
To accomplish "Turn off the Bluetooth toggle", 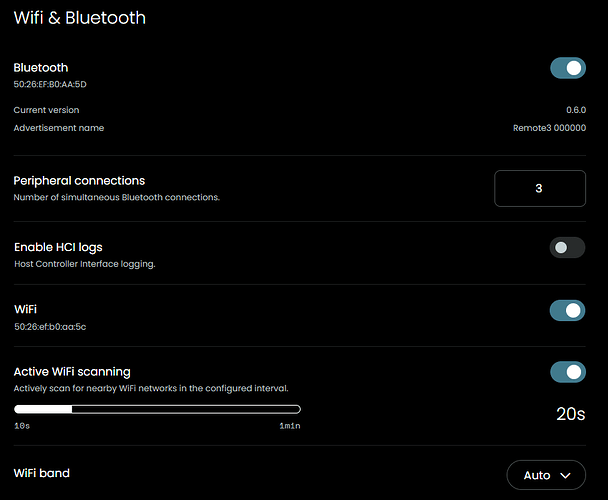I will click(568, 68).
